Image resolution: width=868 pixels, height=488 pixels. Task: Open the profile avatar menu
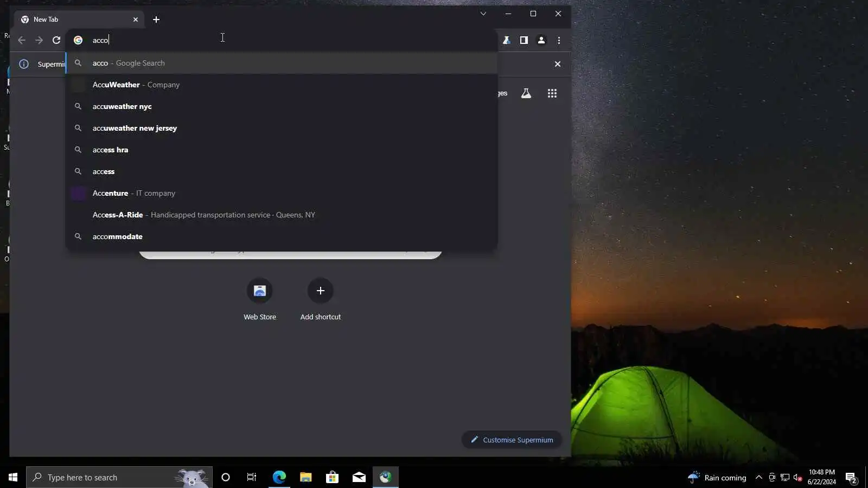[541, 40]
